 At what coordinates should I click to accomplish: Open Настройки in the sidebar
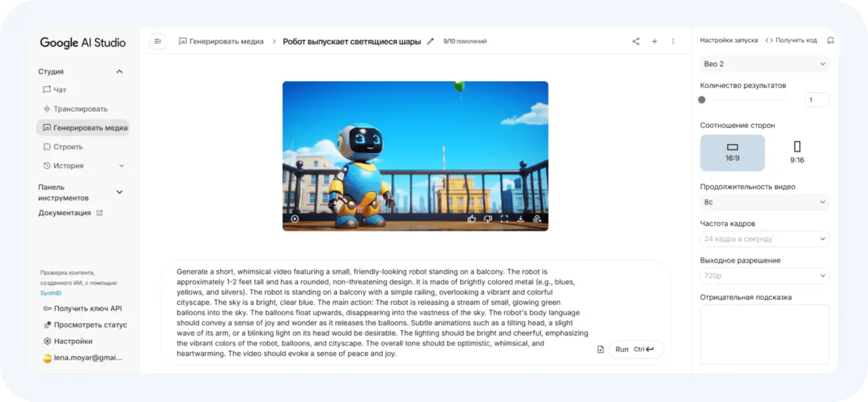click(68, 341)
